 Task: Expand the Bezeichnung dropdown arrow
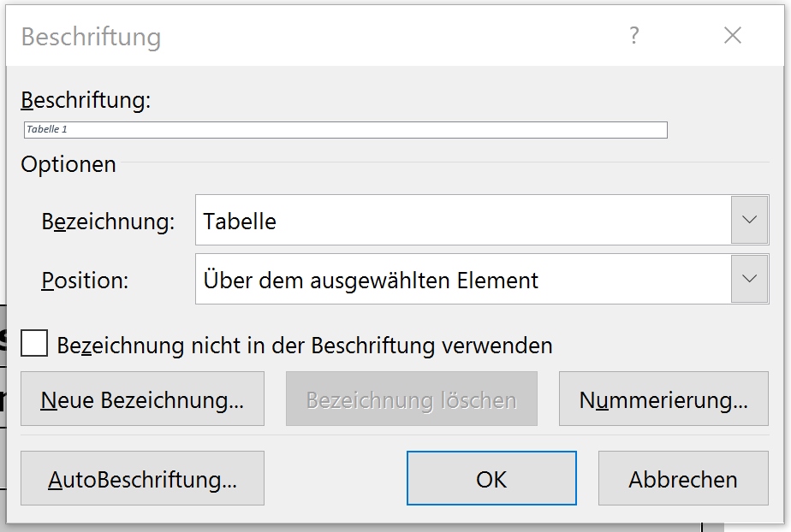pos(750,220)
